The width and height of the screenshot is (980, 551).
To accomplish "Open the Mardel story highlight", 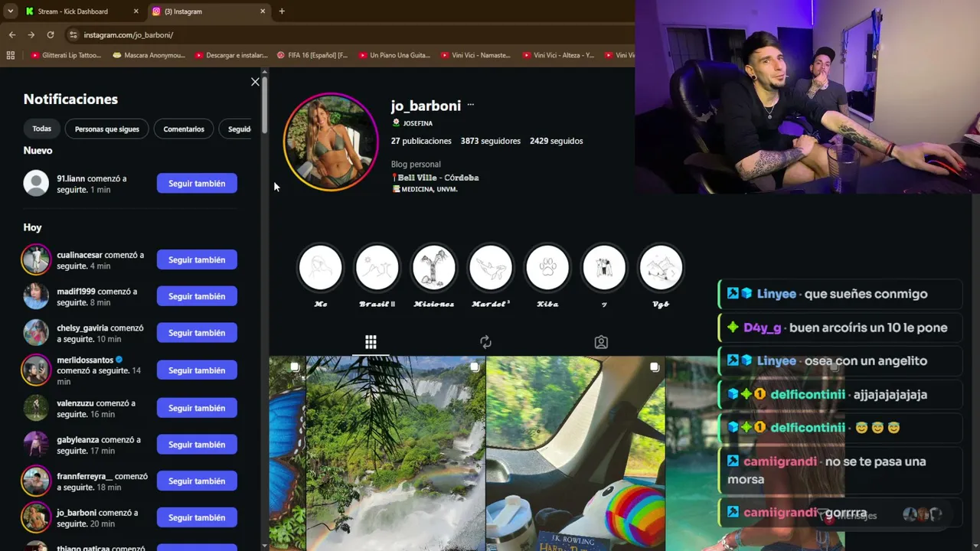I will [491, 268].
